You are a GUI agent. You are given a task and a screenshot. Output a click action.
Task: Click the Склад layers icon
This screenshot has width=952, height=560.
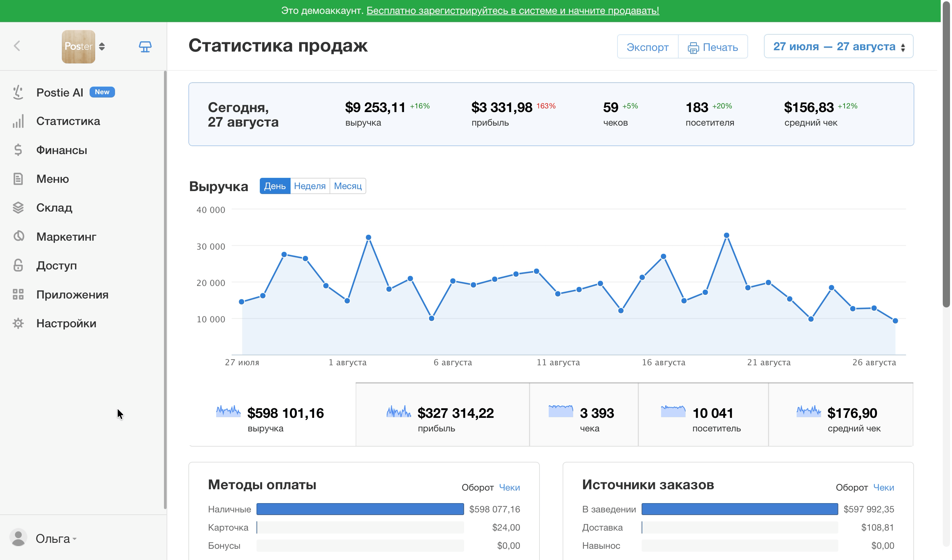pyautogui.click(x=18, y=208)
